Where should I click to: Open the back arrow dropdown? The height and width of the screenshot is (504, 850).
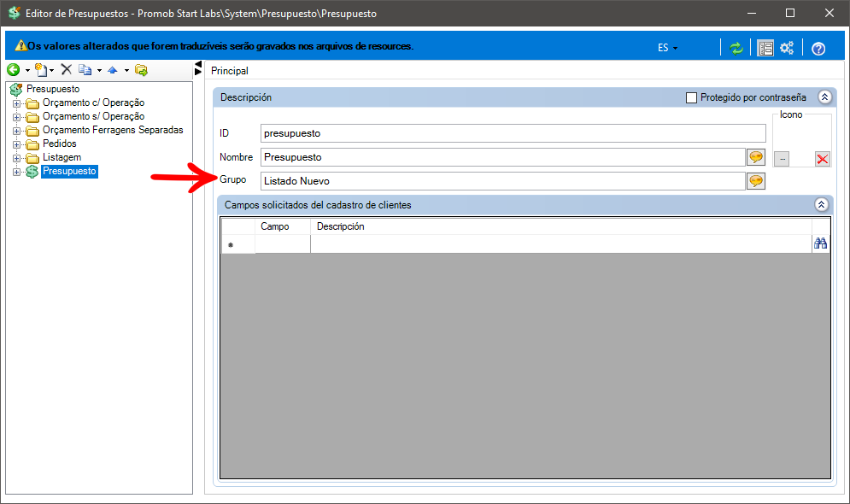point(27,70)
